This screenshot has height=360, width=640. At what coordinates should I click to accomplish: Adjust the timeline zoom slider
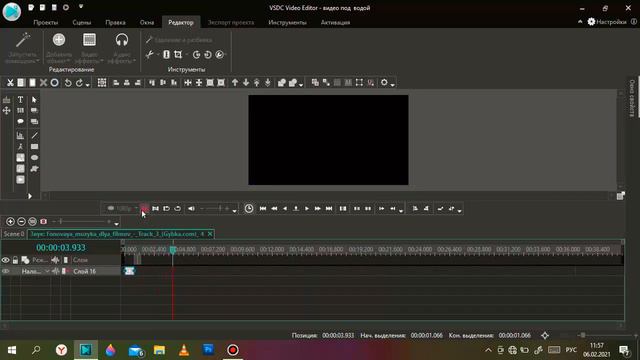coord(82,222)
